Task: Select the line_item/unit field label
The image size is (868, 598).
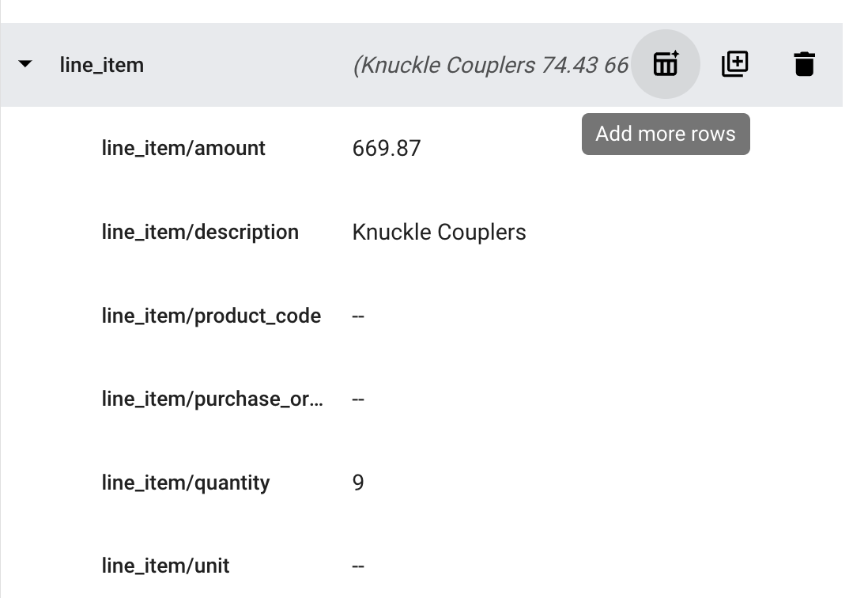Action: tap(165, 566)
